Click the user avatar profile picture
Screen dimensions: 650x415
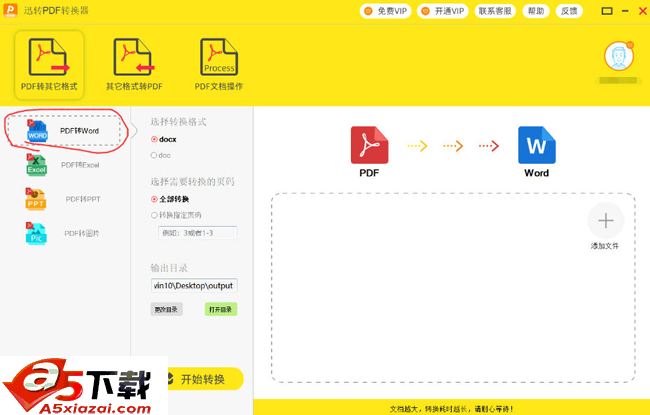click(x=618, y=56)
